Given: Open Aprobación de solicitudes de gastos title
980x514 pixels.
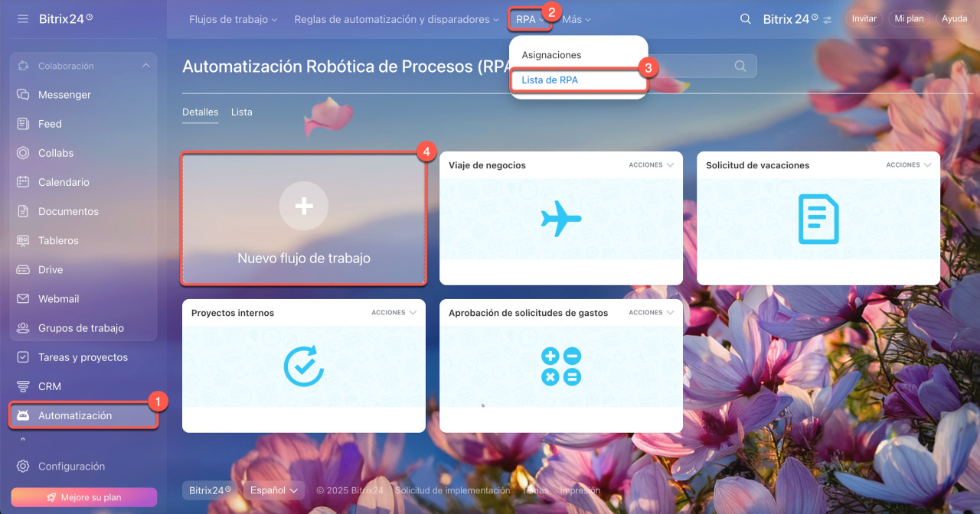Looking at the screenshot, I should pos(528,313).
